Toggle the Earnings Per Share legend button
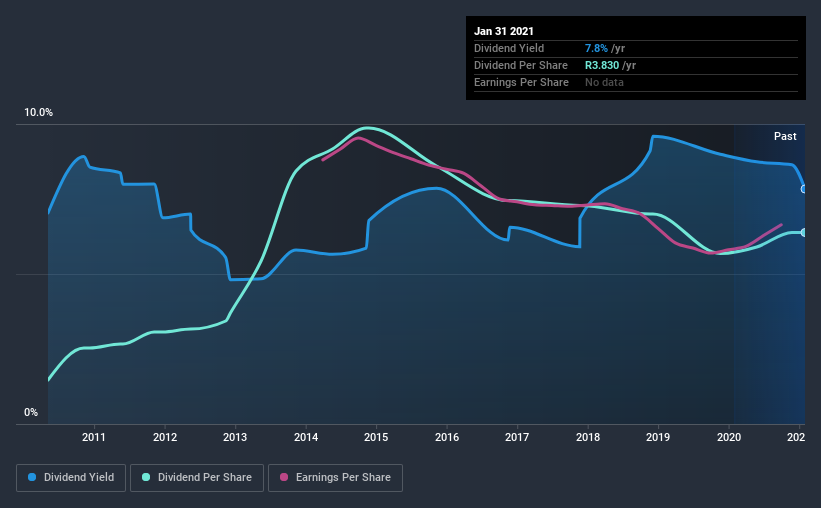The width and height of the screenshot is (821, 508). tap(335, 478)
